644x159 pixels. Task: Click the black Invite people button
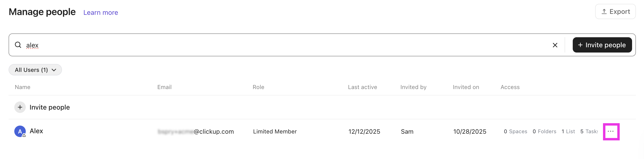click(x=602, y=45)
